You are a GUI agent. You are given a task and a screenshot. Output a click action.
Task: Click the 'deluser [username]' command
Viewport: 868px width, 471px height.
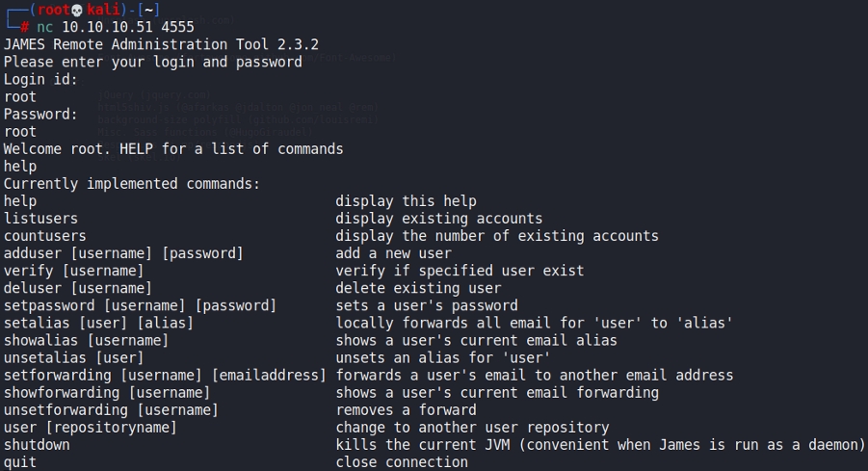pyautogui.click(x=78, y=288)
